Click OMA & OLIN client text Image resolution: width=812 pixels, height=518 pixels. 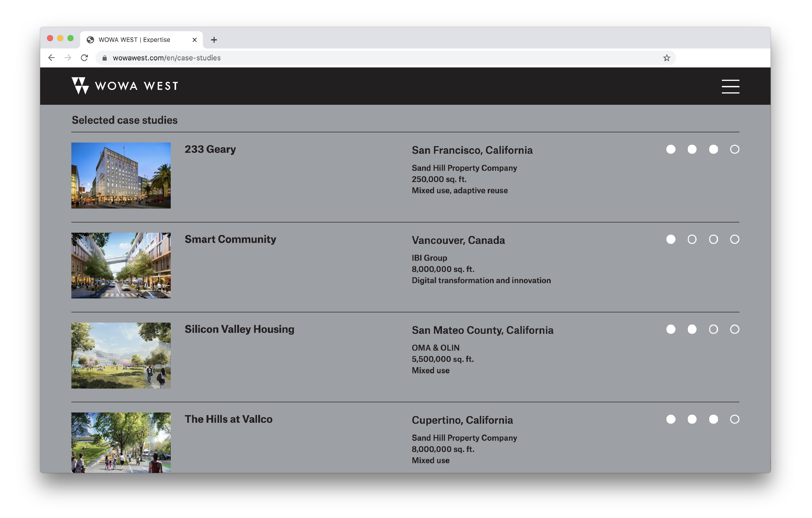pyautogui.click(x=435, y=348)
